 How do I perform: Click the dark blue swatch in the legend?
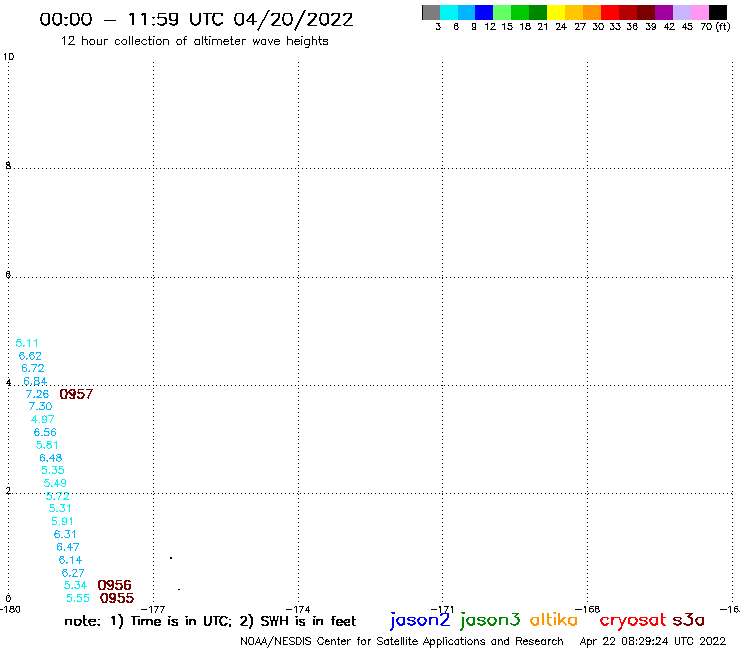tap(485, 12)
